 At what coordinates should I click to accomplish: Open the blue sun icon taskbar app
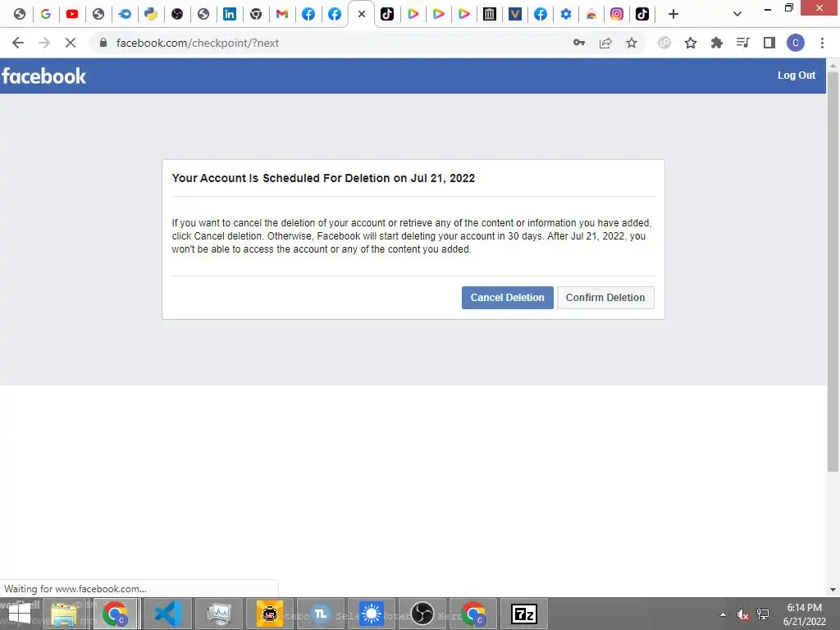[372, 614]
